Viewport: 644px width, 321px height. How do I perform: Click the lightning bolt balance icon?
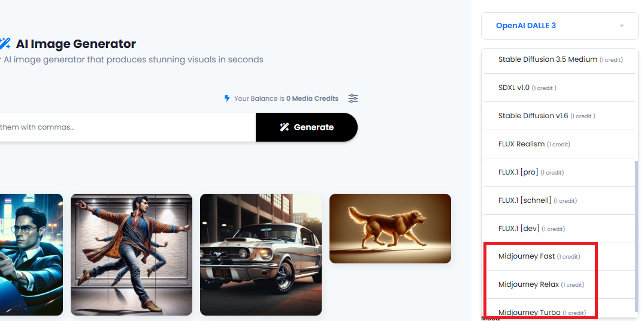coord(226,98)
